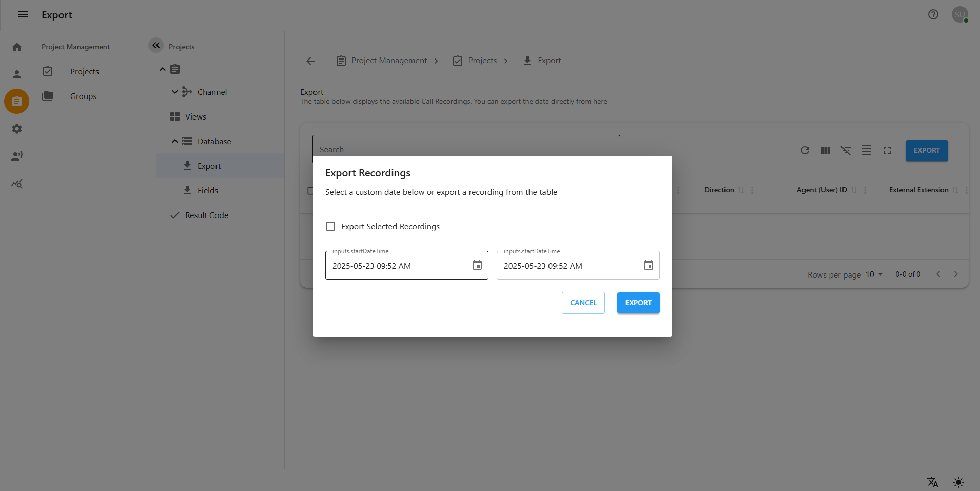Open the calendar picker for start date
The width and height of the screenshot is (980, 491).
tap(477, 265)
